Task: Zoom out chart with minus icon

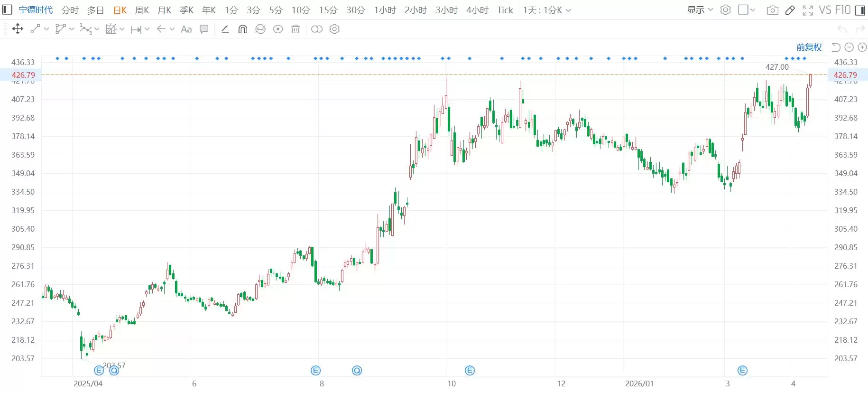Action: point(849,47)
